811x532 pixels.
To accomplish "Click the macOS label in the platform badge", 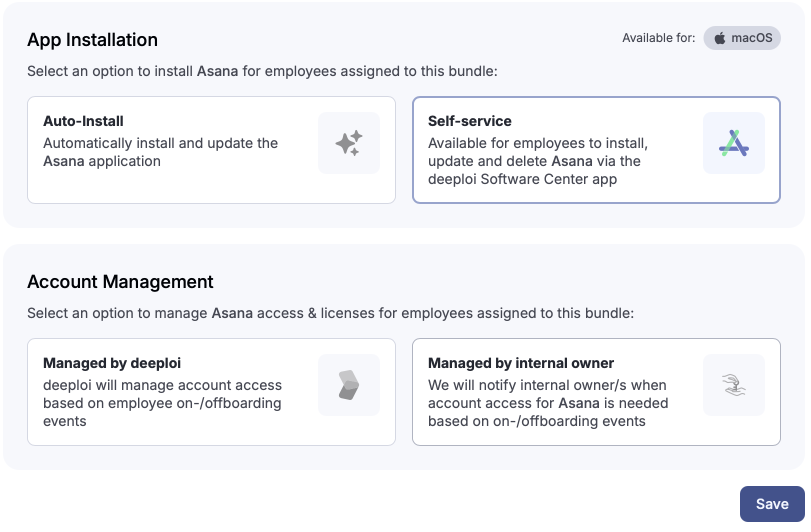I will point(751,38).
